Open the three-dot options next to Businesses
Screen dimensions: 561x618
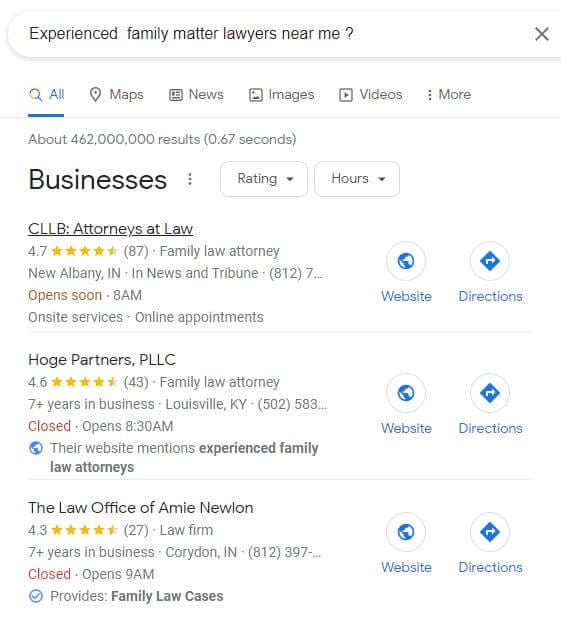pos(190,179)
